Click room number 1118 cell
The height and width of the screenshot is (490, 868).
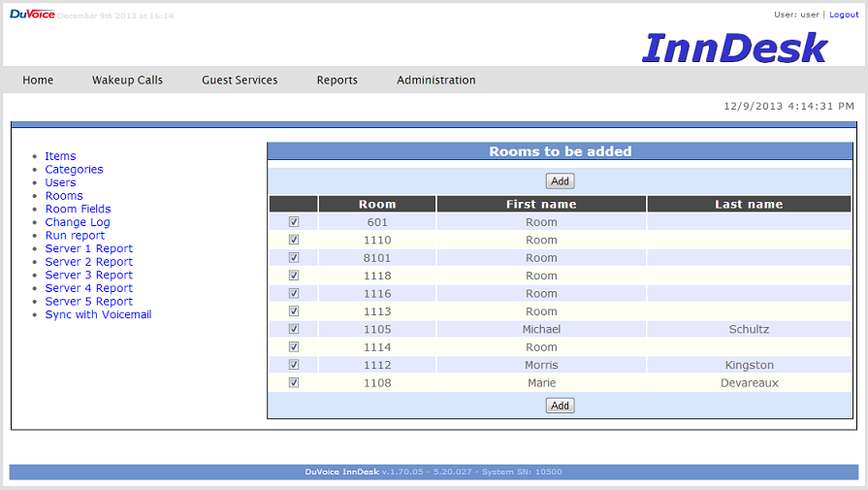377,276
